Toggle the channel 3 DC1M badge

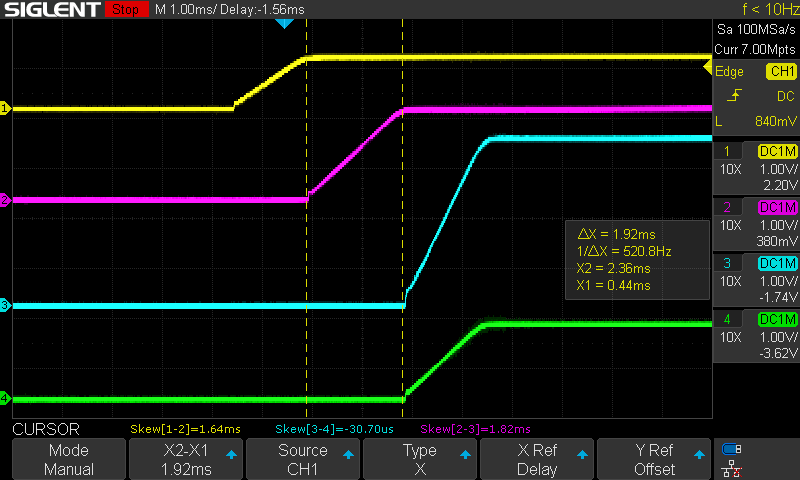pyautogui.click(x=777, y=263)
